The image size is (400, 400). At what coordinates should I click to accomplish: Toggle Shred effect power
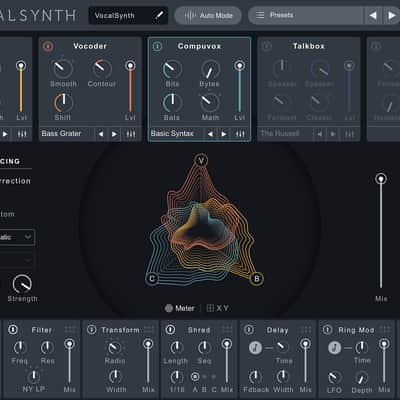[170, 329]
